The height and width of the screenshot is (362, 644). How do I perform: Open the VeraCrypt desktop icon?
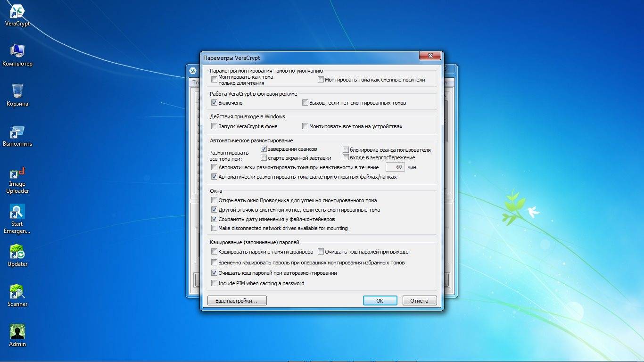point(17,16)
